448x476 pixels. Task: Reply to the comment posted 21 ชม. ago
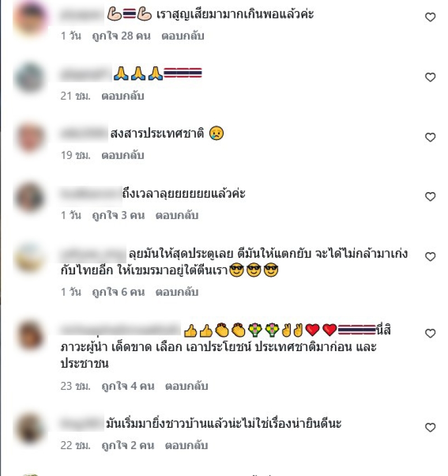point(123,96)
